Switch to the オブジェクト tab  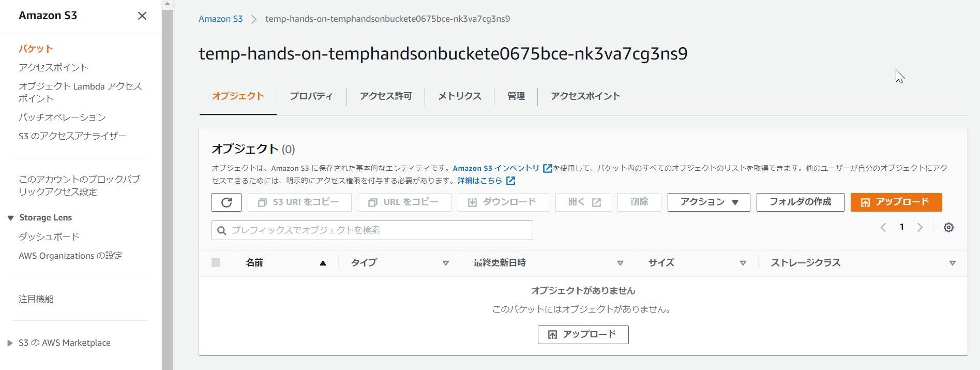click(x=238, y=96)
